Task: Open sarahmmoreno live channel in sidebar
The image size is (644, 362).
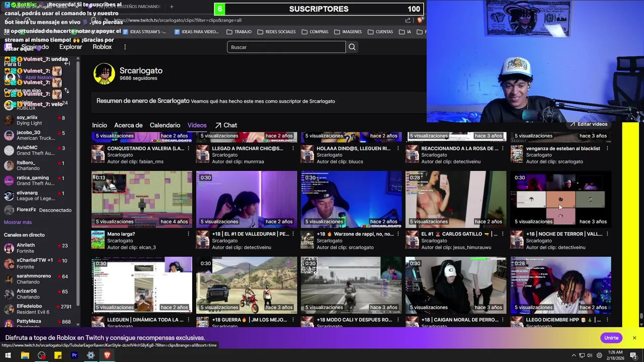Action: pos(38,279)
